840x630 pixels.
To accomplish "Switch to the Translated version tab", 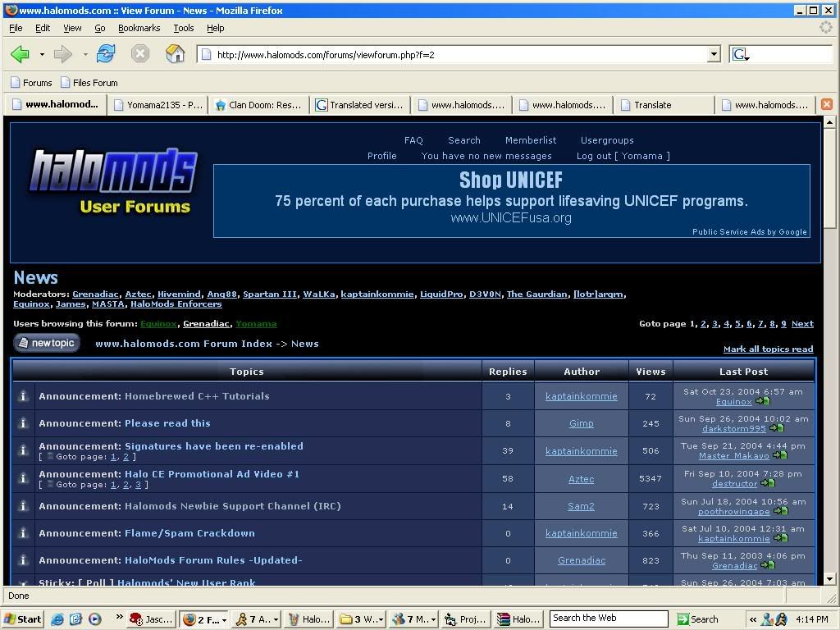I will click(x=360, y=105).
